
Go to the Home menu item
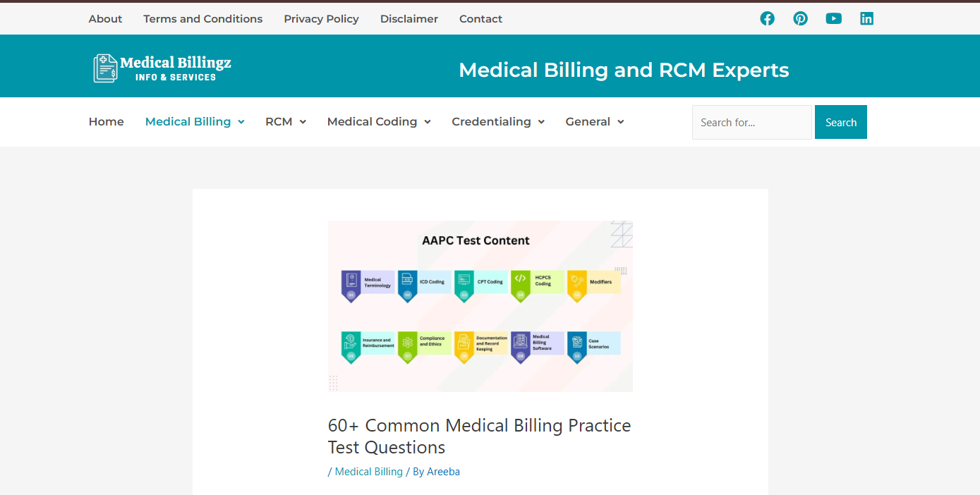coord(107,122)
